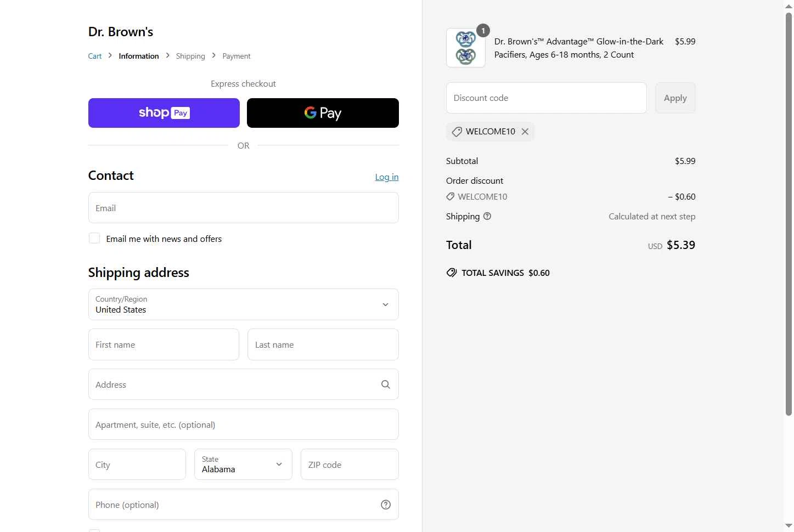The image size is (794, 532).
Task: Remove the WELCOME10 discount tag
Action: 525,132
